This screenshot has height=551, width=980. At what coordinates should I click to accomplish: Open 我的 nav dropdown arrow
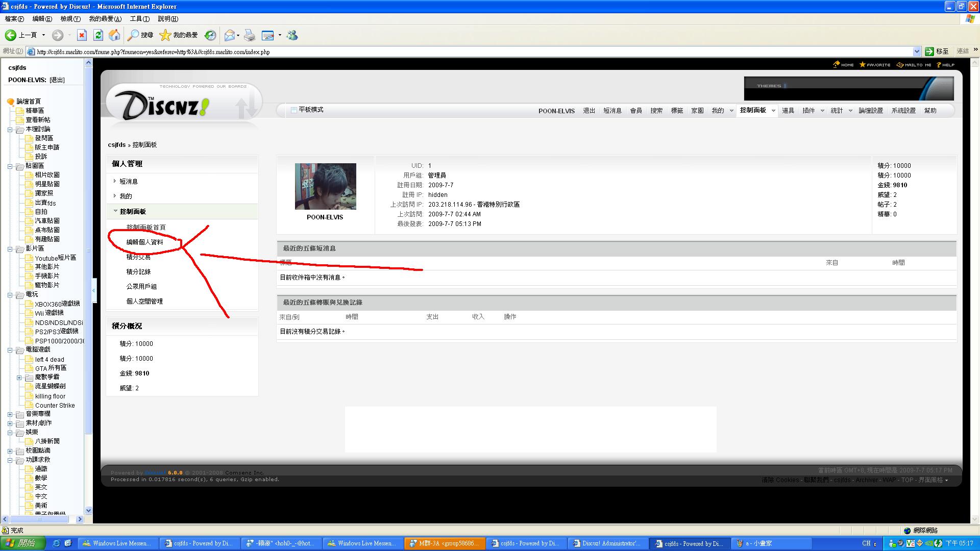(731, 111)
